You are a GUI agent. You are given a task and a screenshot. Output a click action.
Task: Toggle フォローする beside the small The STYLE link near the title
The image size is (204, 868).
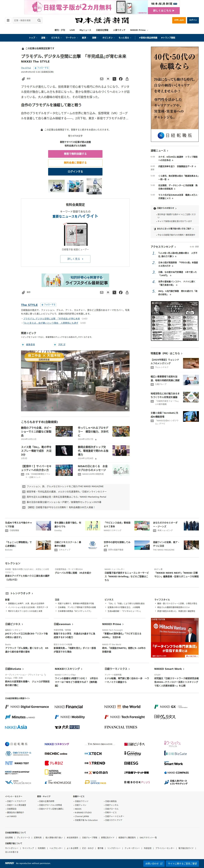(x=41, y=68)
